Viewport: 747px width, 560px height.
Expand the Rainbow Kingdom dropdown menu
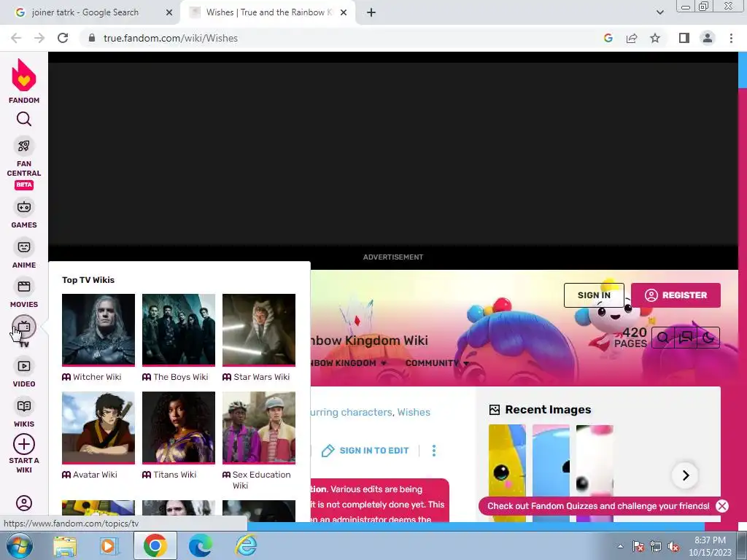point(348,363)
